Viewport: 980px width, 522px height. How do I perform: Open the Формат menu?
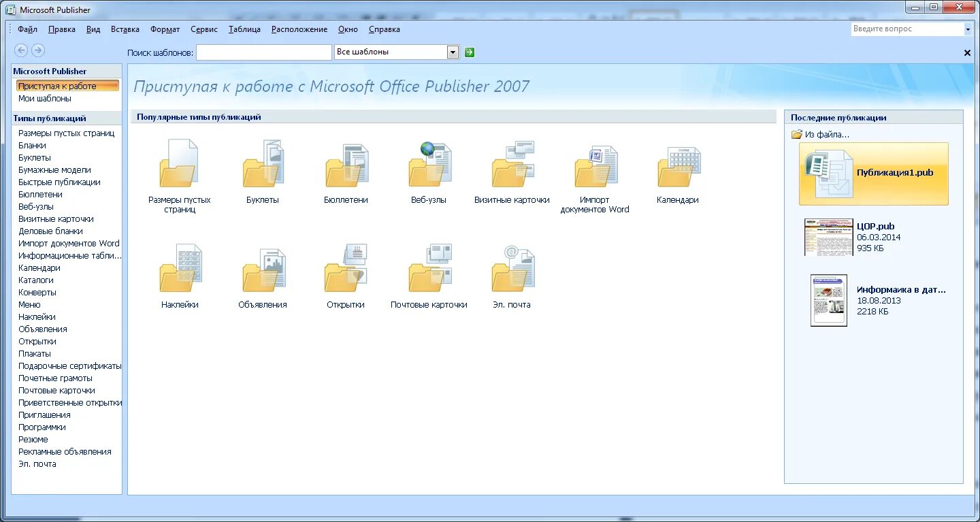point(165,29)
